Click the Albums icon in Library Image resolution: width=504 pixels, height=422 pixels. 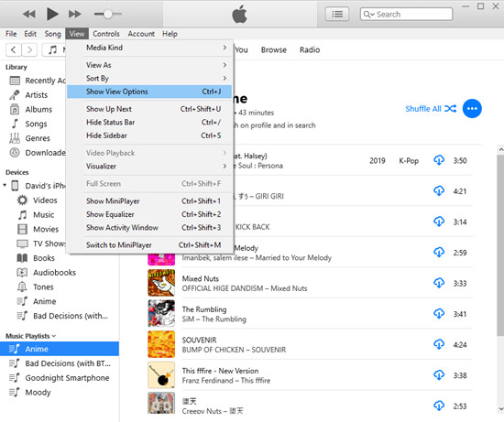coord(15,109)
